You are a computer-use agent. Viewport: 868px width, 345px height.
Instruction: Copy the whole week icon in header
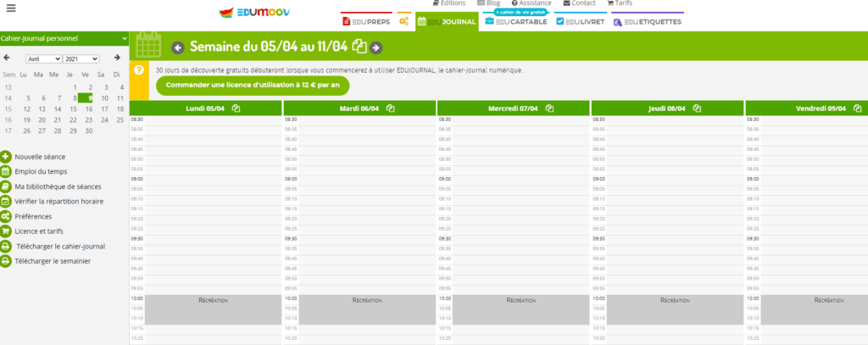click(x=359, y=47)
